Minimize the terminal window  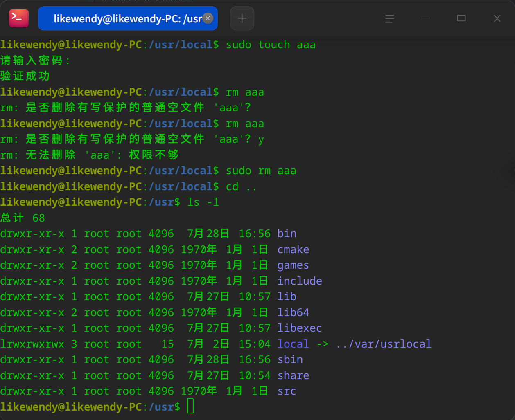pyautogui.click(x=425, y=18)
